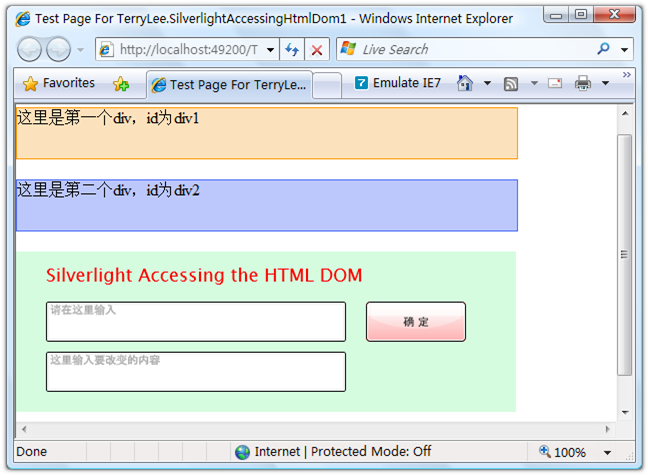Select the Test Page For TerryLee tab
The height and width of the screenshot is (475, 648).
[229, 85]
